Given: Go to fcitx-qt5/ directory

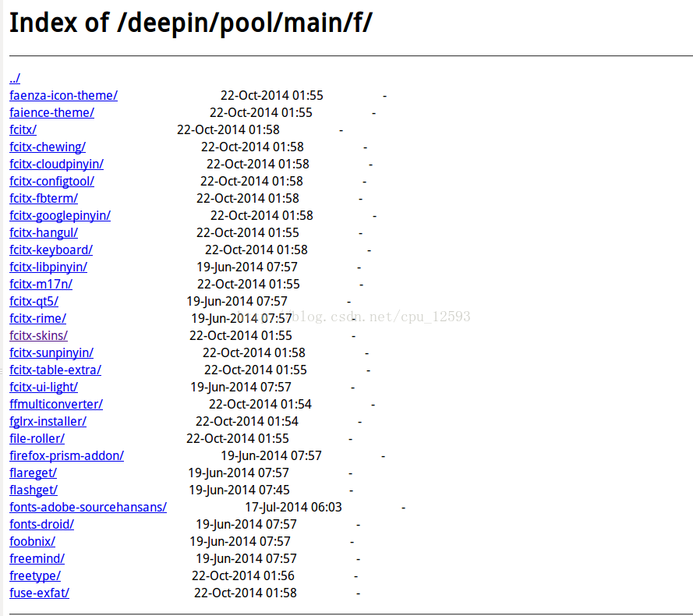Looking at the screenshot, I should coord(34,302).
